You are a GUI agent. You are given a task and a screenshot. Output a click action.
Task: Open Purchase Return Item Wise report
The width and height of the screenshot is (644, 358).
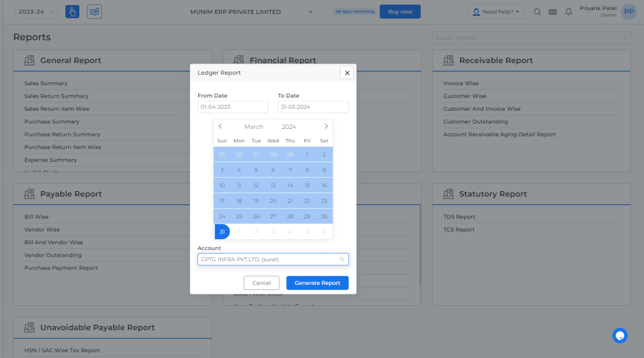click(x=62, y=147)
